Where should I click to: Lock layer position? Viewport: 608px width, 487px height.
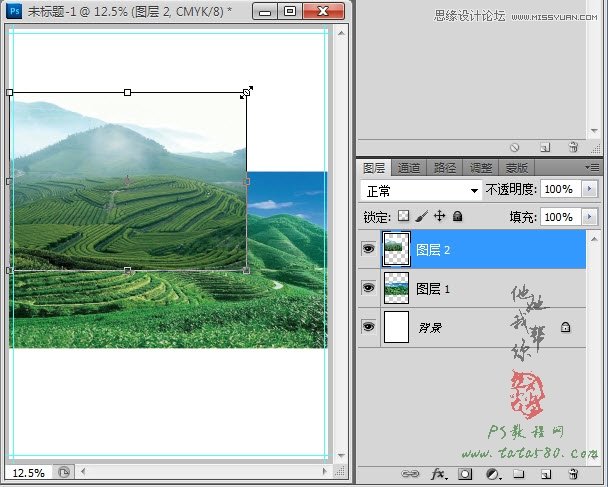[439, 216]
